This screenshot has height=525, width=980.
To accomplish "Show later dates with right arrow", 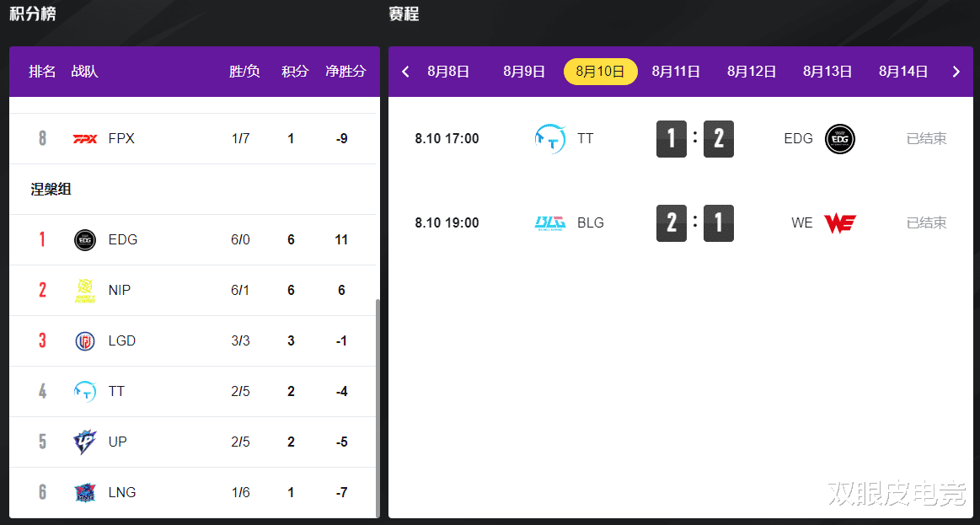I will tap(956, 72).
